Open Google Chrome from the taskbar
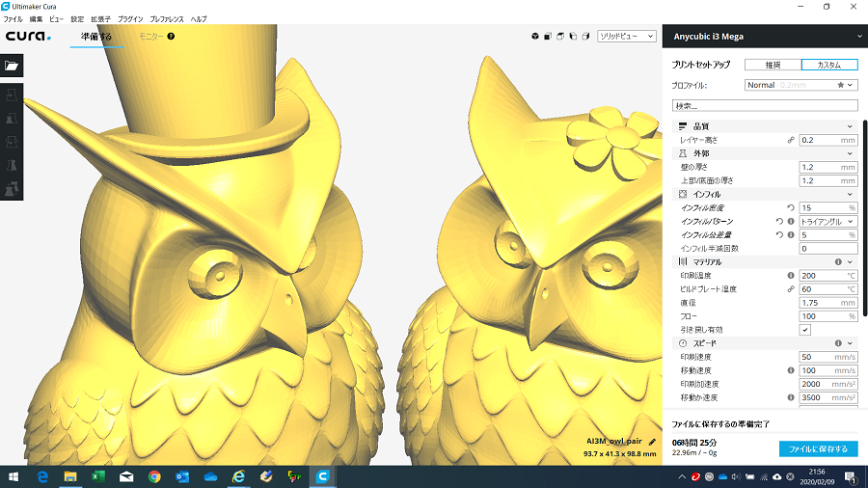This screenshot has width=868, height=488. click(154, 476)
